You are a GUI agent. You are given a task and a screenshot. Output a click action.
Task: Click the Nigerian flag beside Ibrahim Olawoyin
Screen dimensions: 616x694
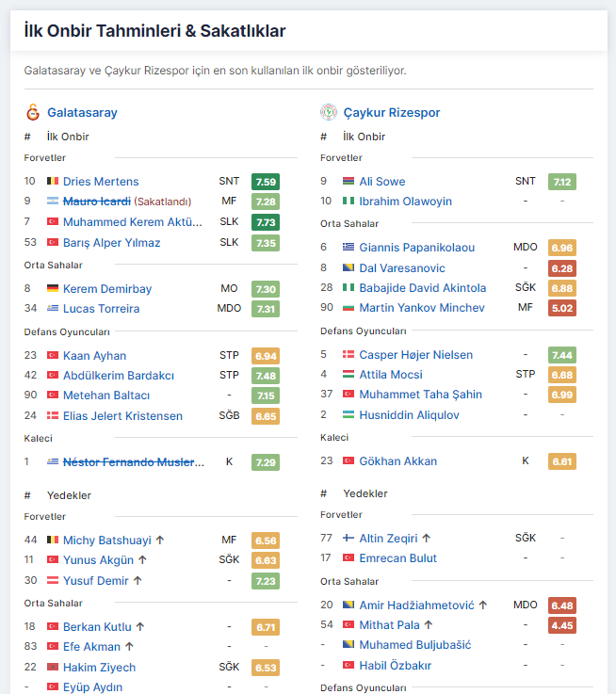[x=349, y=201]
